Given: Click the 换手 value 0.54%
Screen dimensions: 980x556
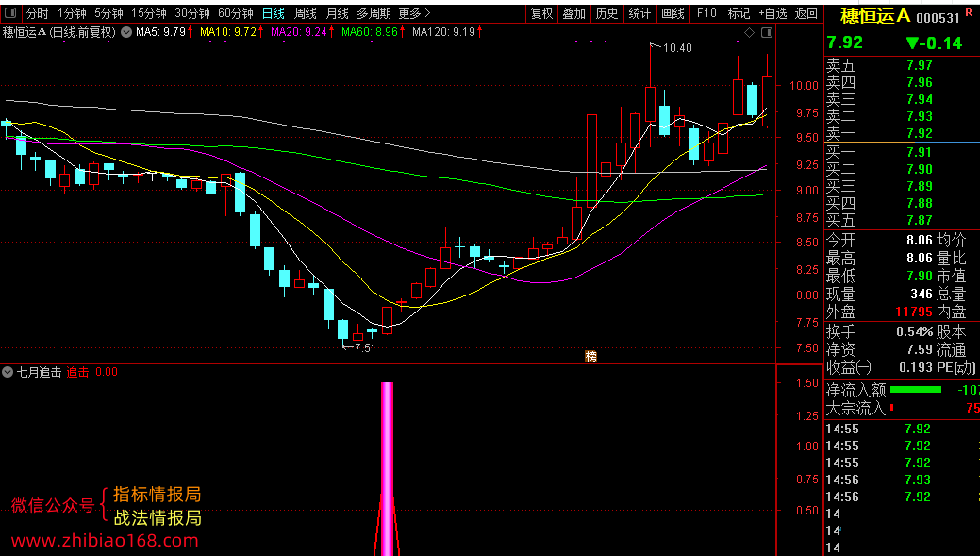Looking at the screenshot, I should coord(914,332).
